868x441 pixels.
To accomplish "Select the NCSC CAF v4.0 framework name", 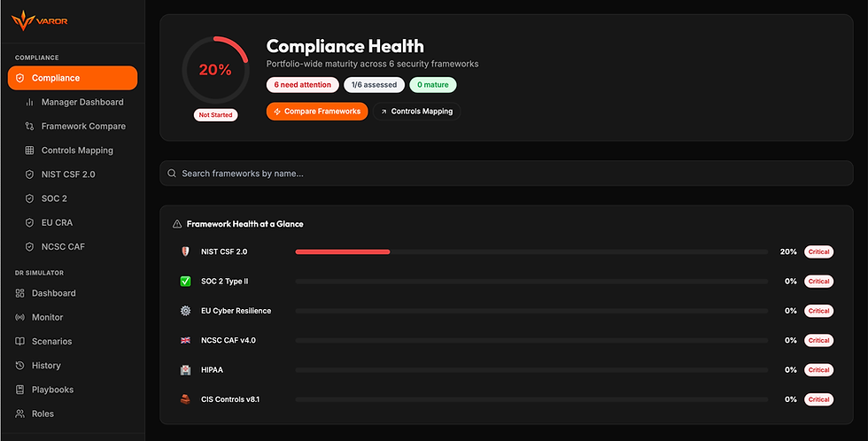I will 229,340.
